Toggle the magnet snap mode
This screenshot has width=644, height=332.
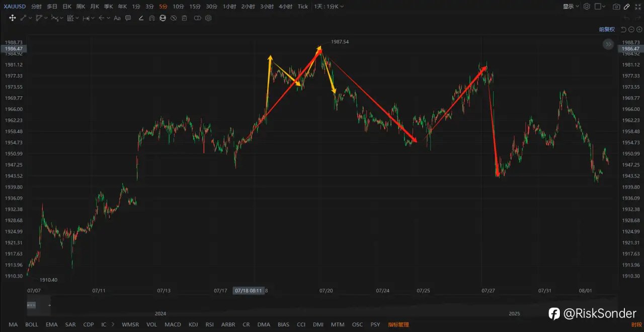(152, 18)
